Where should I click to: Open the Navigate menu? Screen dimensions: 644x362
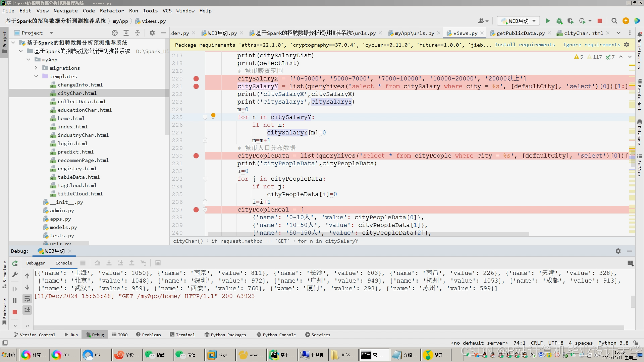[x=65, y=11]
